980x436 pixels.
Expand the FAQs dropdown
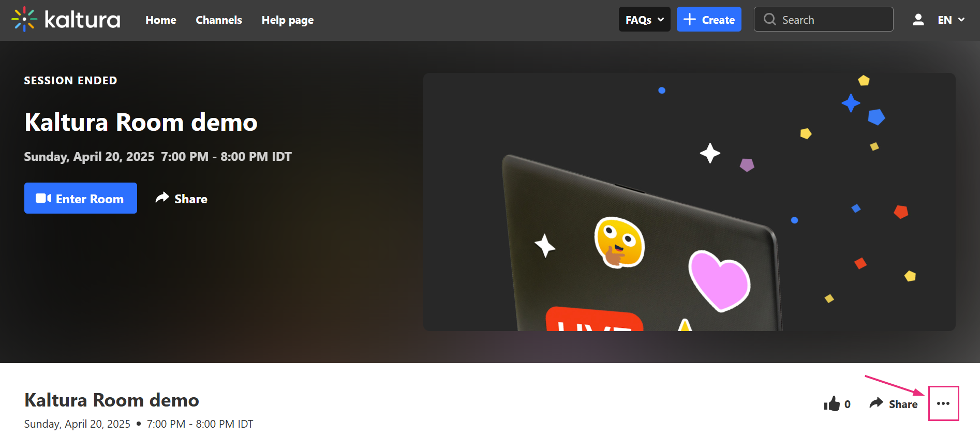[645, 20]
